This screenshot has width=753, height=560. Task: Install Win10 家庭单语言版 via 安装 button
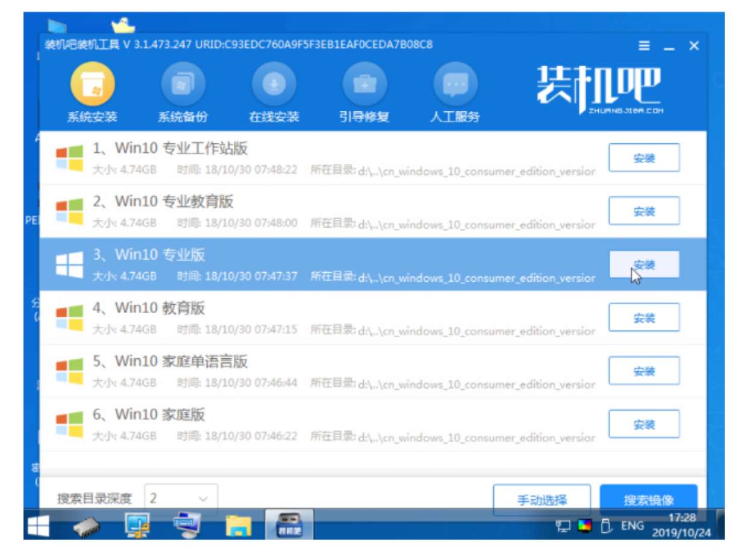tap(644, 372)
